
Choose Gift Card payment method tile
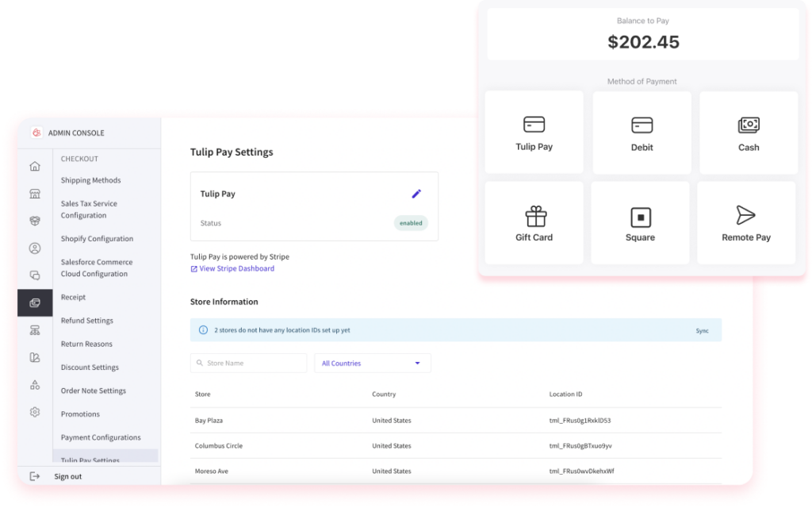click(x=534, y=223)
